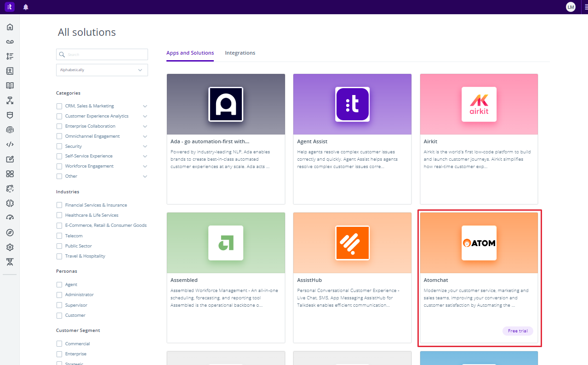Open the Alphabetically sort dropdown
The height and width of the screenshot is (365, 588).
coord(102,70)
